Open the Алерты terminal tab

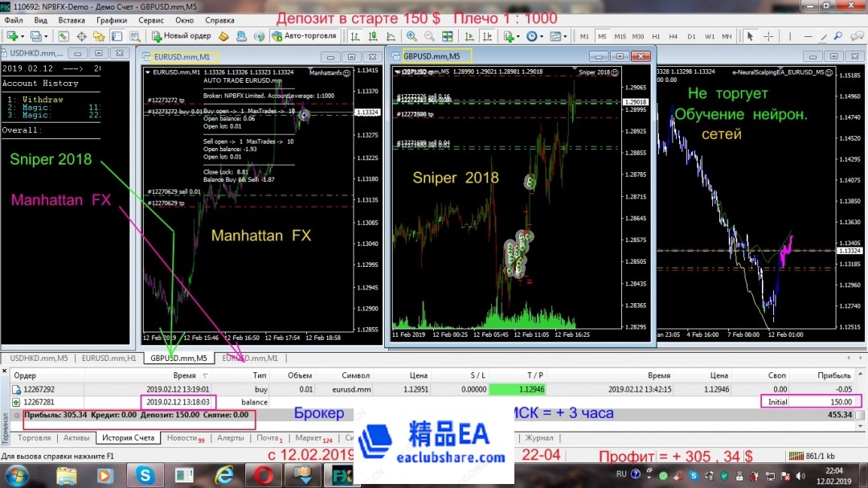(231, 437)
